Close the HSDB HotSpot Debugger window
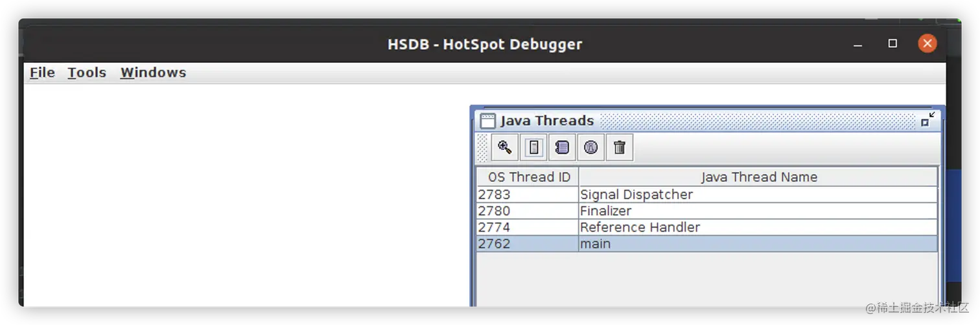The height and width of the screenshot is (325, 980). [x=927, y=43]
